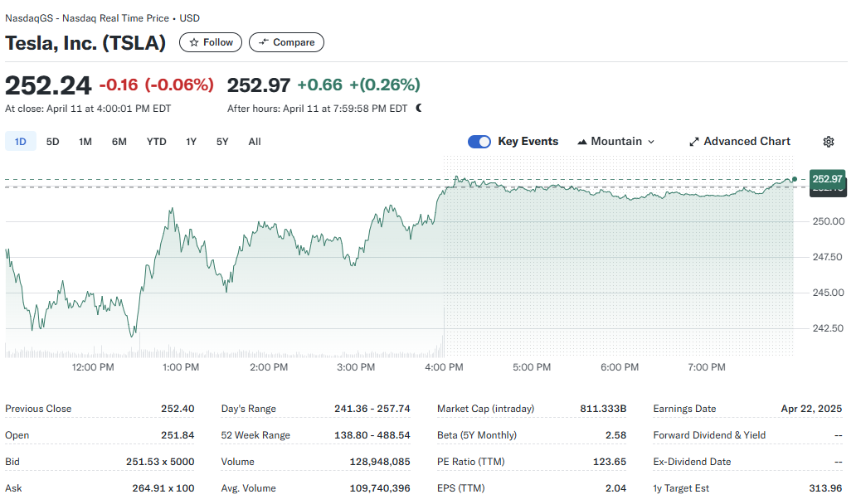Click the Earnings Date Apr 22, 2025
The image size is (861, 504).
coord(811,409)
